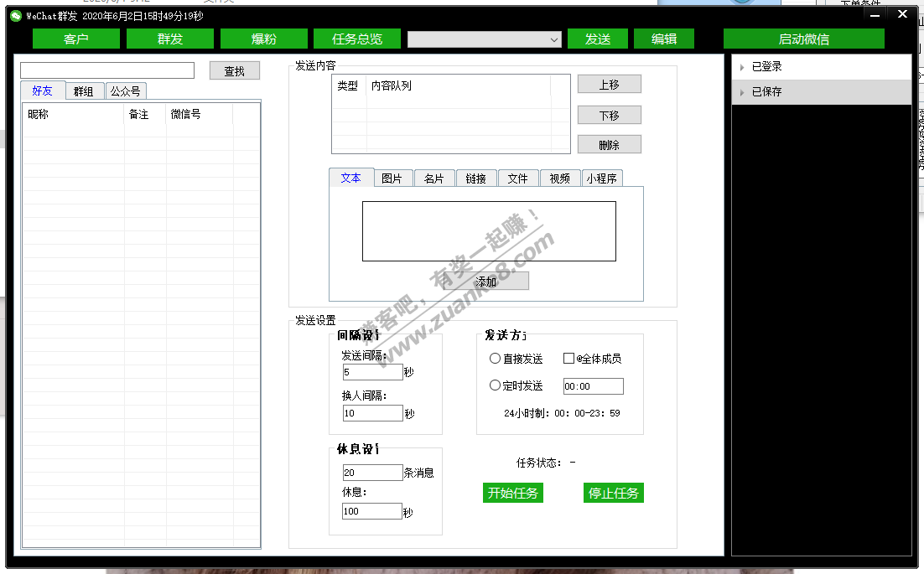This screenshot has height=574, width=924.
Task: Click the WeChat logo icon in title bar
Action: (x=15, y=16)
